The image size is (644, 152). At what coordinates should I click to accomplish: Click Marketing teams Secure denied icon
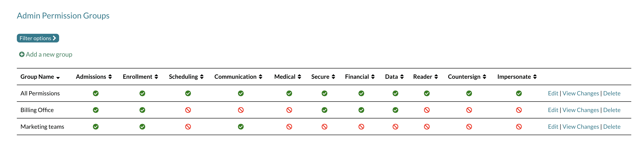click(325, 127)
